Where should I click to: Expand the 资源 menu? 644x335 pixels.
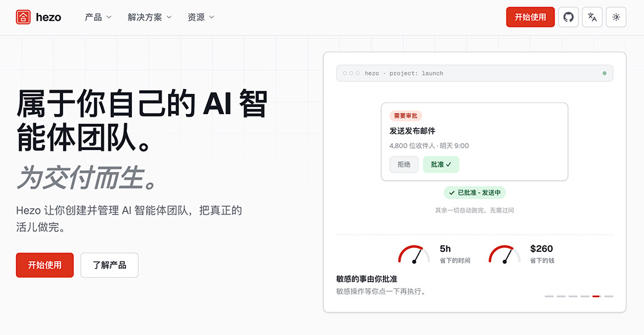pos(201,17)
